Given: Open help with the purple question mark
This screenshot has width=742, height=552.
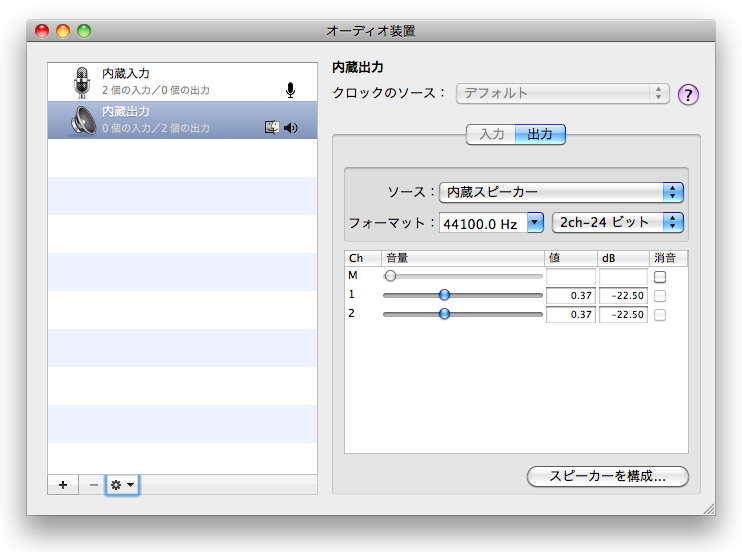Looking at the screenshot, I should click(688, 95).
